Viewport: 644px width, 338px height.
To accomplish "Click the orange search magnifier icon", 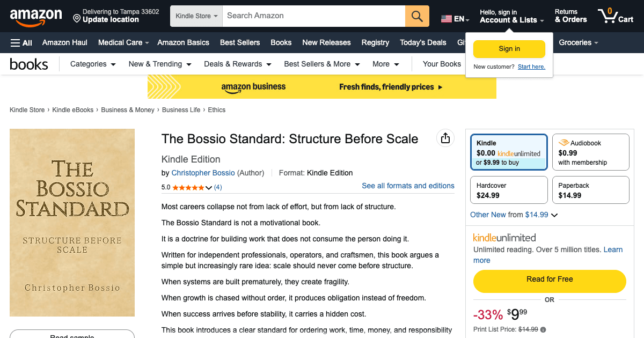I will click(x=417, y=16).
